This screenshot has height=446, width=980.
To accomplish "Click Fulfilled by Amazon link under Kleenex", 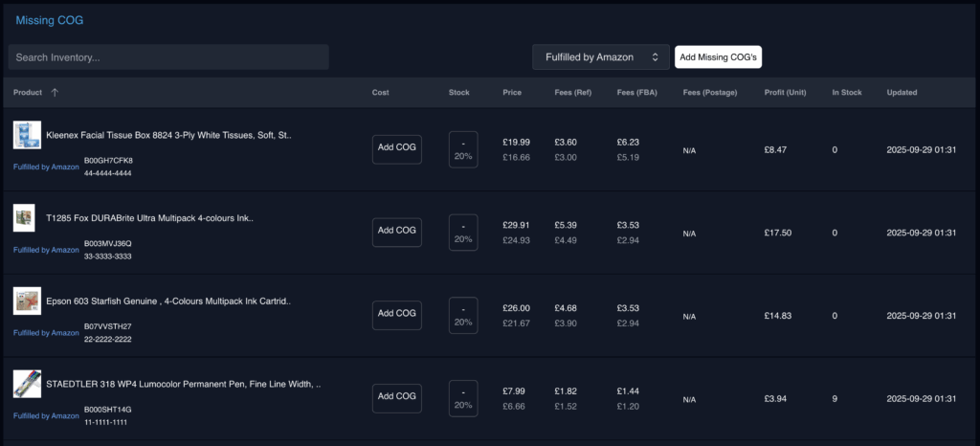I will tap(46, 167).
